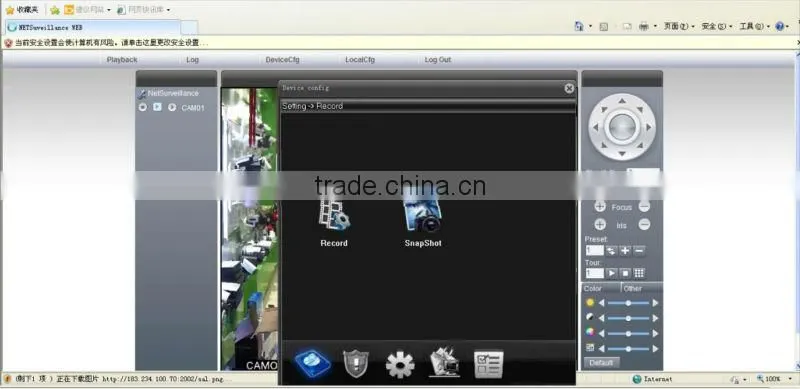This screenshot has width=800, height=389.
Task: Switch to Other tab in PTZ panel
Action: (642, 288)
